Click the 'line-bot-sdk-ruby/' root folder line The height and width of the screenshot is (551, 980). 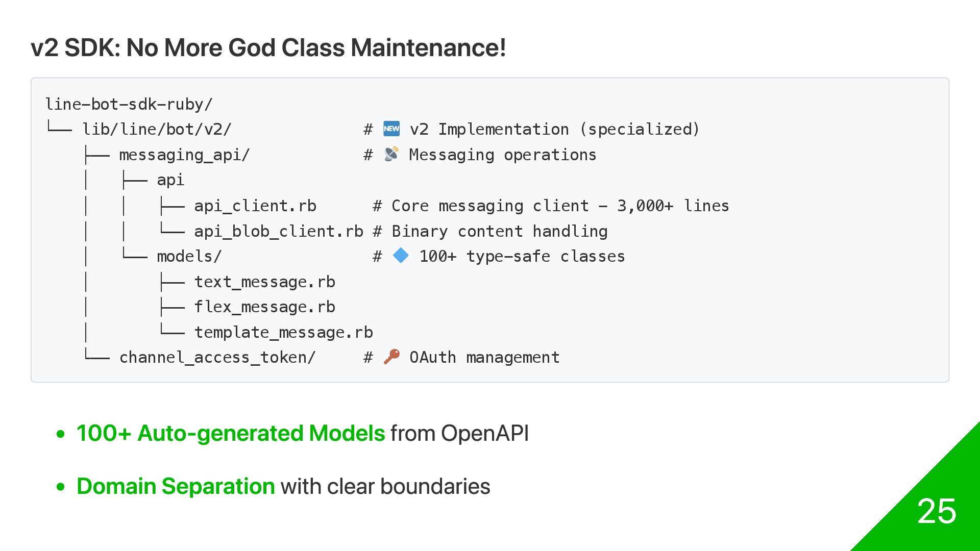click(129, 104)
